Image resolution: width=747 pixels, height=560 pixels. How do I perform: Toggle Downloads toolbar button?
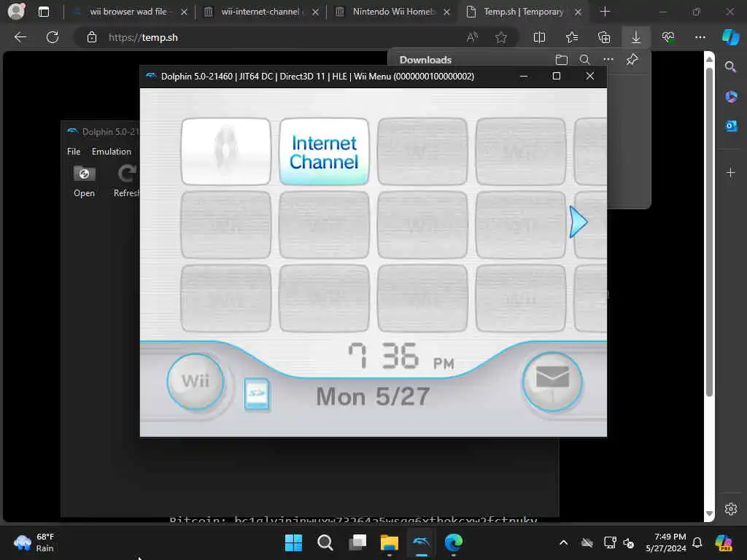pyautogui.click(x=636, y=37)
